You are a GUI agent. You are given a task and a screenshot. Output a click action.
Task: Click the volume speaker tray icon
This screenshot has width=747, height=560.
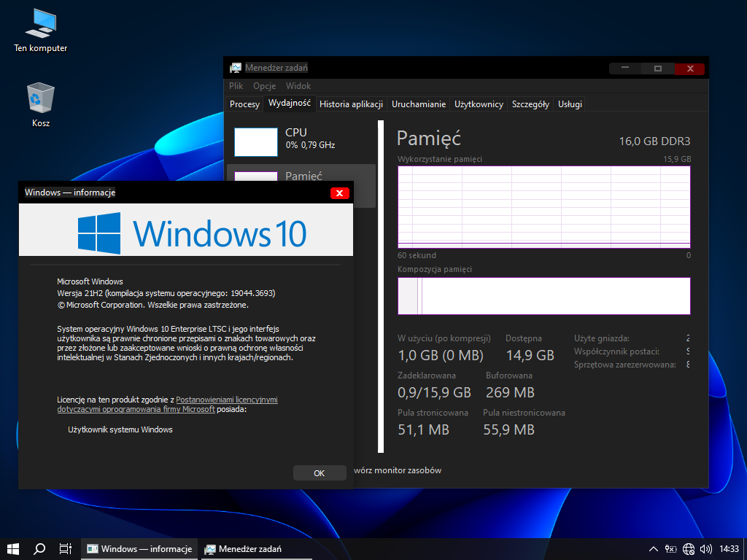pos(705,549)
